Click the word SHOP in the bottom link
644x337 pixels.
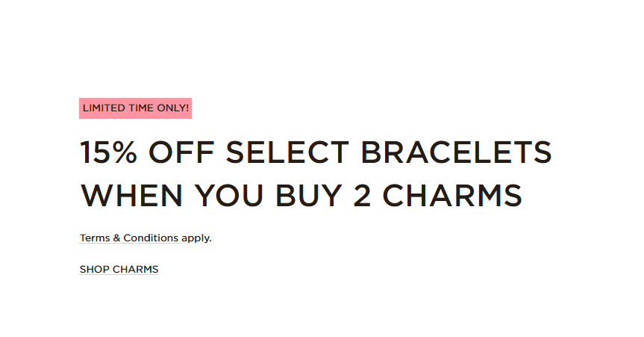click(x=94, y=270)
